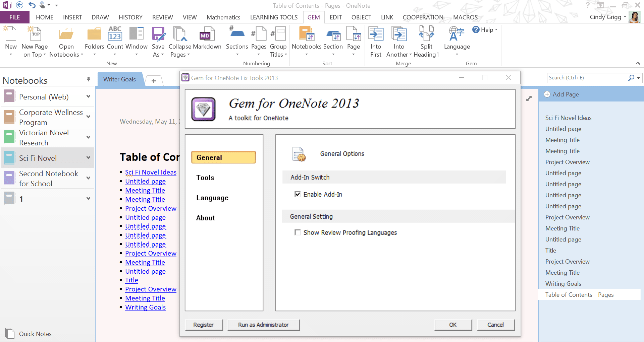Select Table of Contents - Pages in page list
This screenshot has width=644, height=342.
click(x=590, y=295)
